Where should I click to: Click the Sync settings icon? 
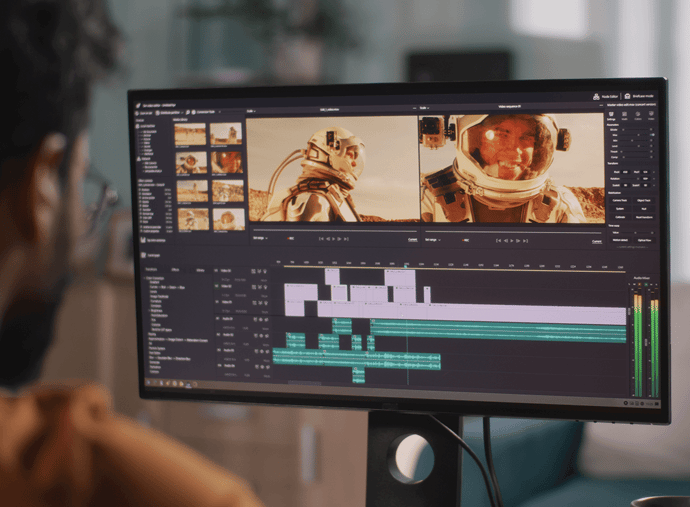[143, 240]
